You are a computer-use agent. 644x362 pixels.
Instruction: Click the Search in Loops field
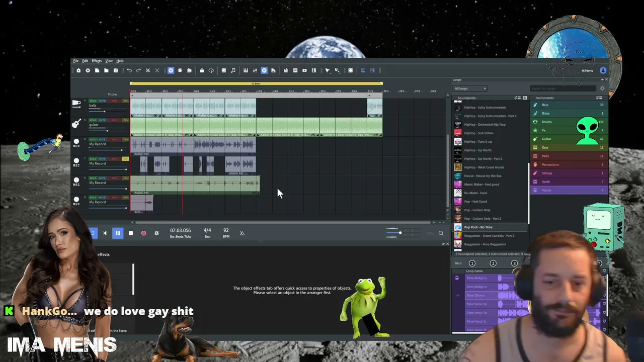563,88
